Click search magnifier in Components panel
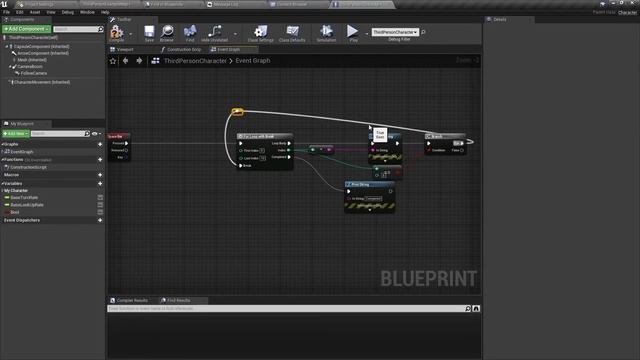640x360 pixels. pos(101,29)
